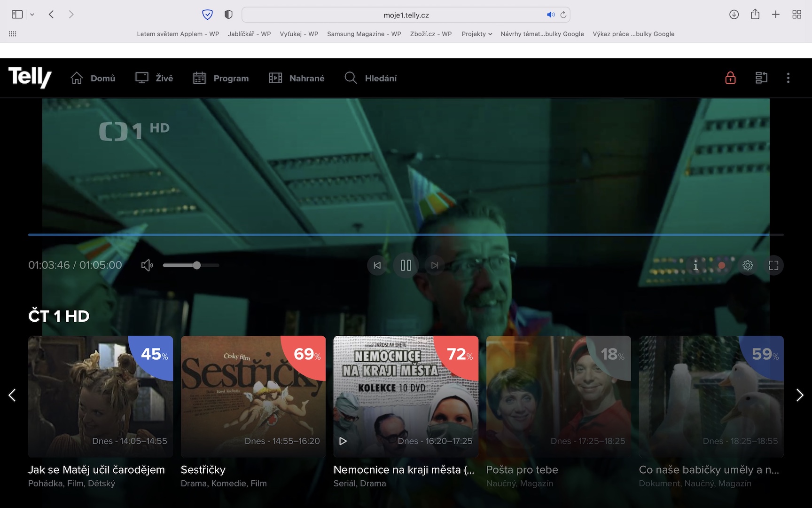Open the Nahrané recordings section
Viewport: 812px width, 508px height.
point(297,78)
